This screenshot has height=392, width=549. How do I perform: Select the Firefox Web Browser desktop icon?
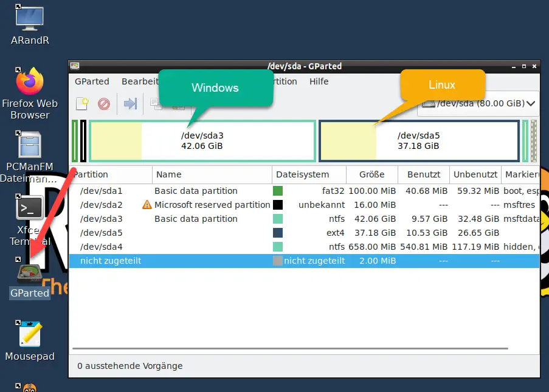pos(30,94)
